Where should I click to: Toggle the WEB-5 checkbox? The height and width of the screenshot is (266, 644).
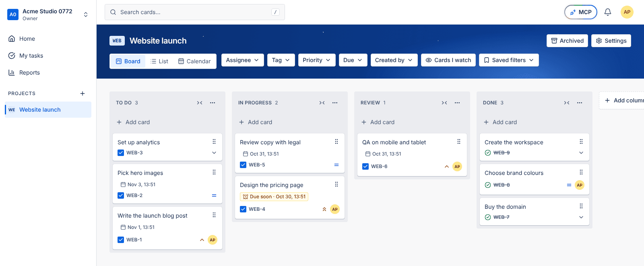[243, 165]
